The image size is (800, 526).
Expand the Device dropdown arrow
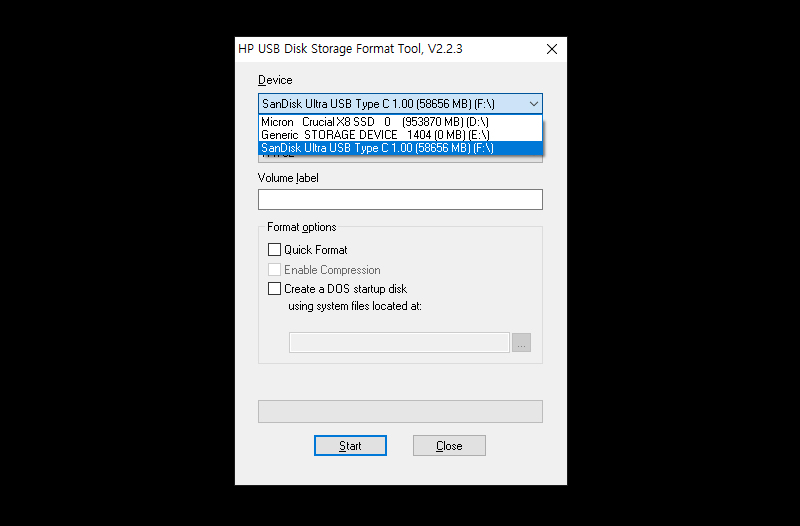coord(533,104)
